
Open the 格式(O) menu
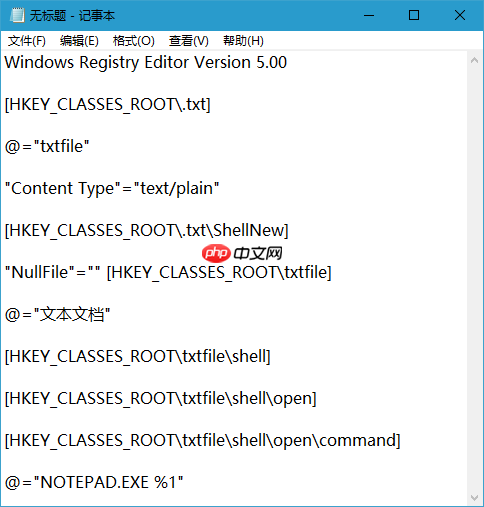(134, 41)
